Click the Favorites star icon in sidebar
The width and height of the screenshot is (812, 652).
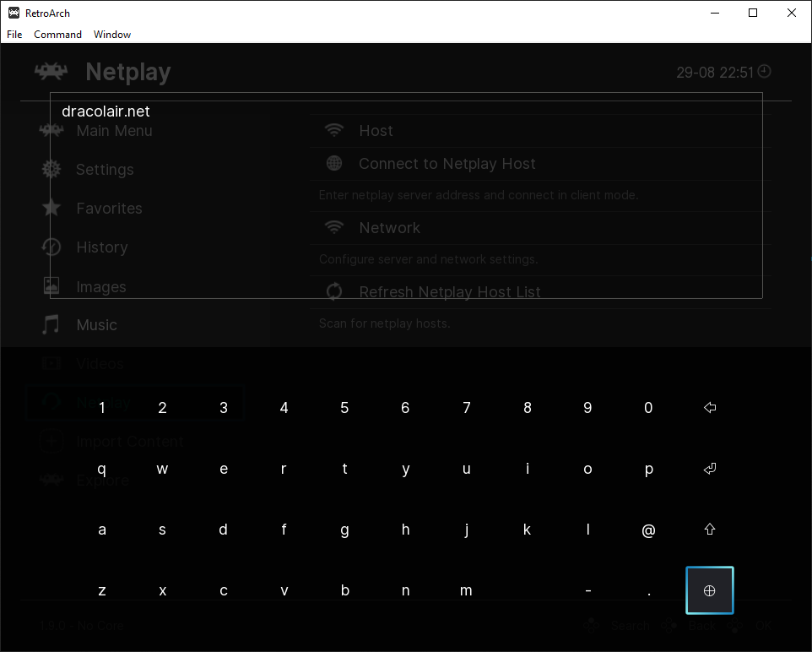click(x=51, y=208)
